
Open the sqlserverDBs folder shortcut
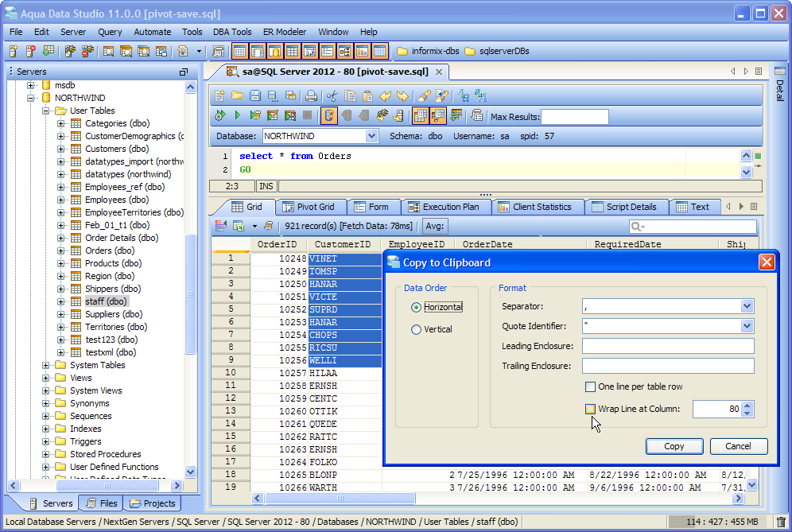pyautogui.click(x=497, y=51)
